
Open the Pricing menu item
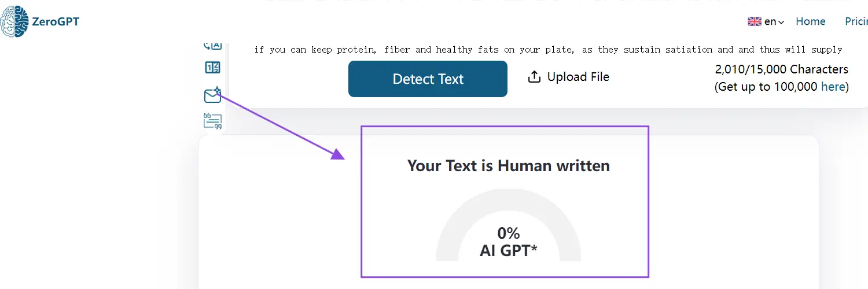tap(856, 21)
